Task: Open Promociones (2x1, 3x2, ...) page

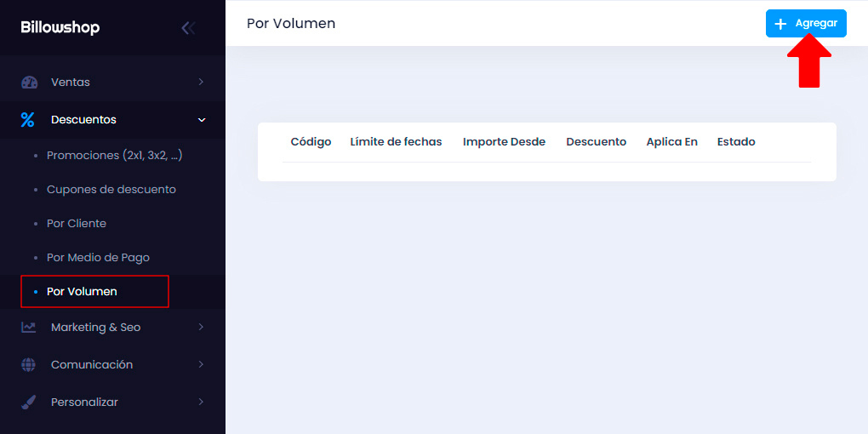Action: (x=114, y=156)
